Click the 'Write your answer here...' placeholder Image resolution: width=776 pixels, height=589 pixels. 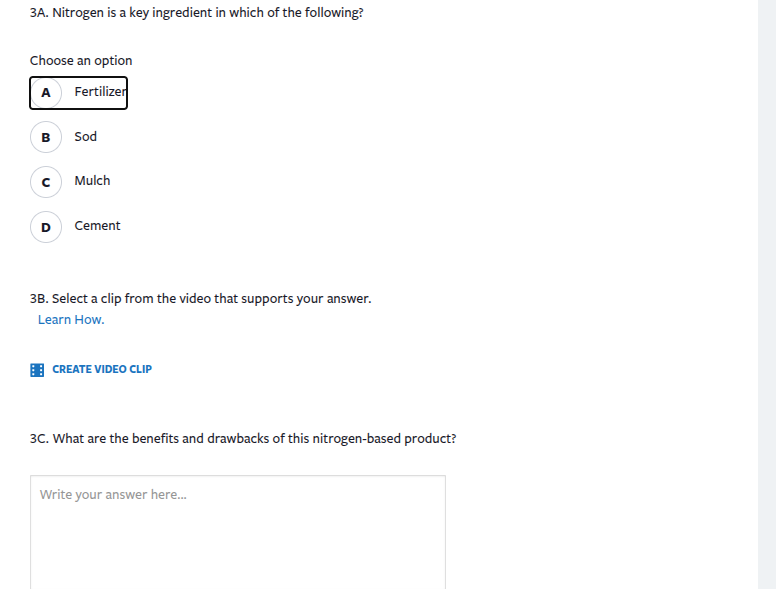click(x=113, y=495)
